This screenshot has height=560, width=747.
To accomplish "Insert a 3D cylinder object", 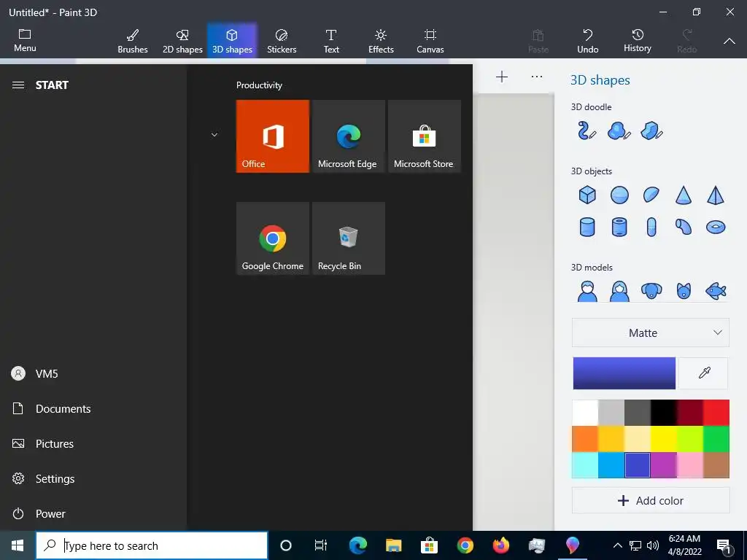I will (587, 227).
